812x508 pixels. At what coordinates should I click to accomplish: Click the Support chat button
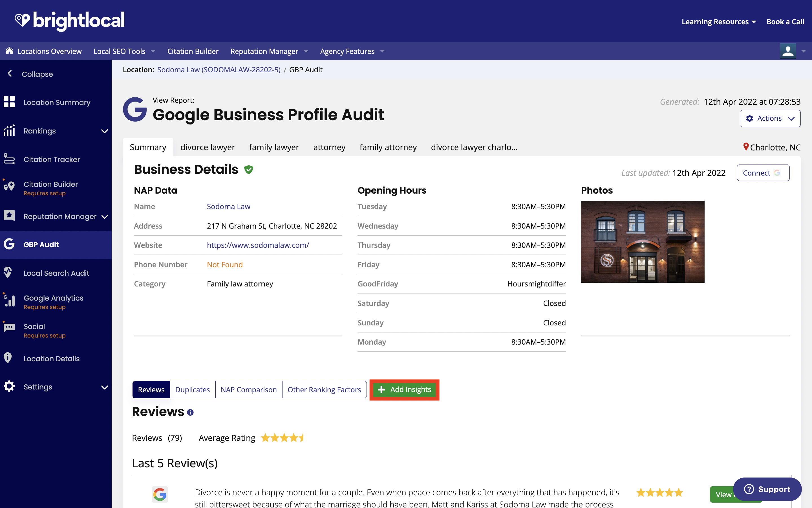767,489
